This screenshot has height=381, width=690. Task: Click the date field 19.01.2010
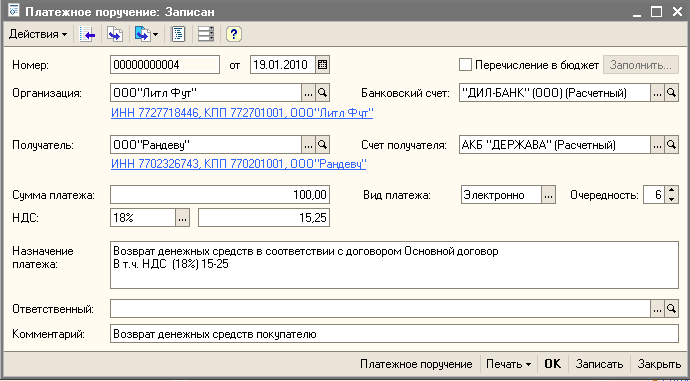283,65
